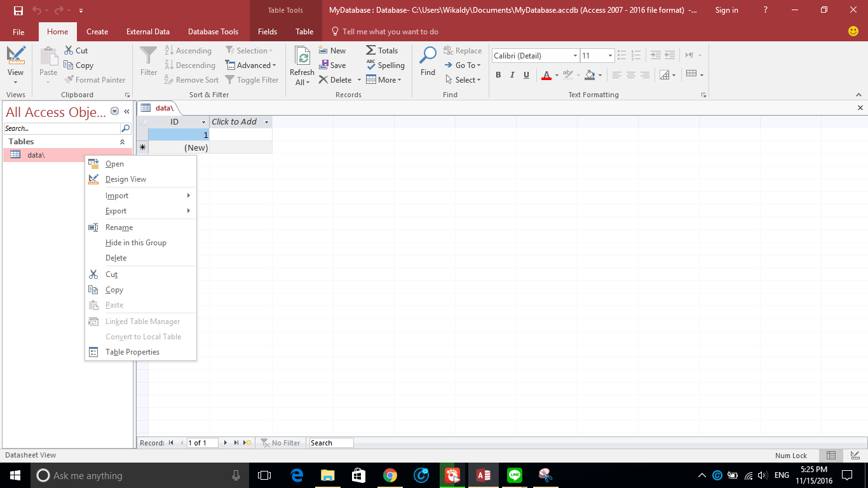Create a New record from the ribbon
This screenshot has width=868, height=488.
[x=332, y=51]
